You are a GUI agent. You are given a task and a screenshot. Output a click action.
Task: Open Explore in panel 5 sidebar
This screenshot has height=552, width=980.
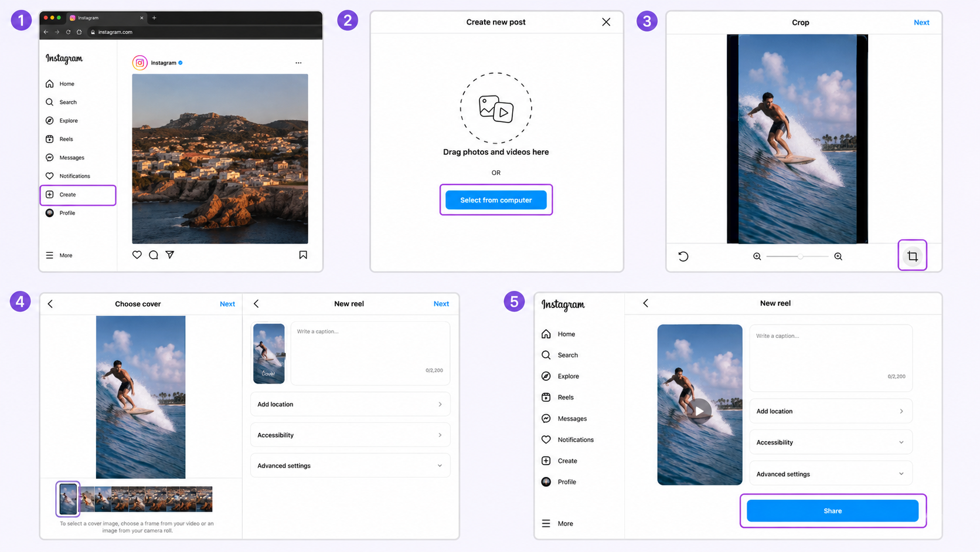point(561,376)
